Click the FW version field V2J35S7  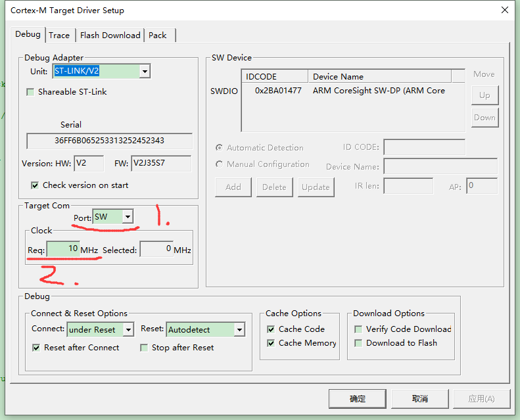click(x=161, y=164)
